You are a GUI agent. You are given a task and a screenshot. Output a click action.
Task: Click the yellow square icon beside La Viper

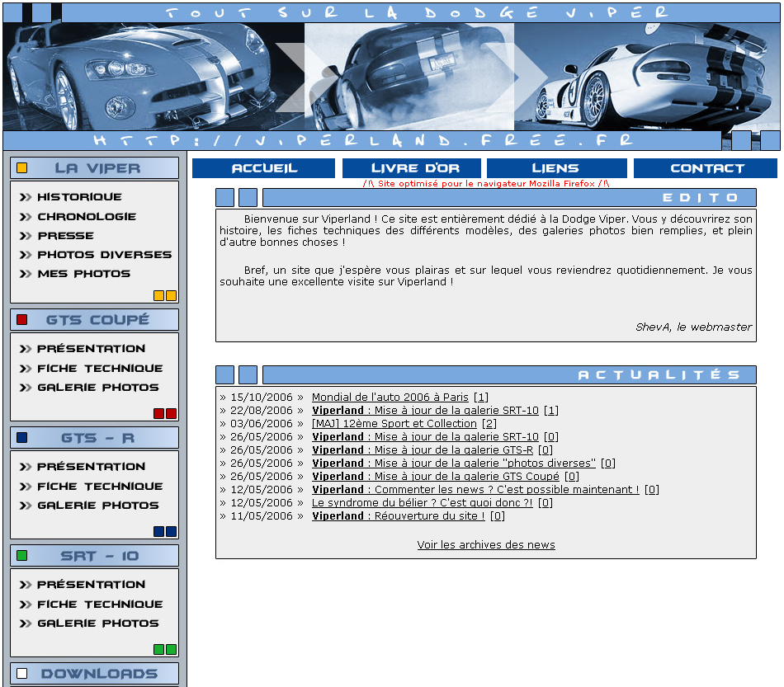coord(22,168)
